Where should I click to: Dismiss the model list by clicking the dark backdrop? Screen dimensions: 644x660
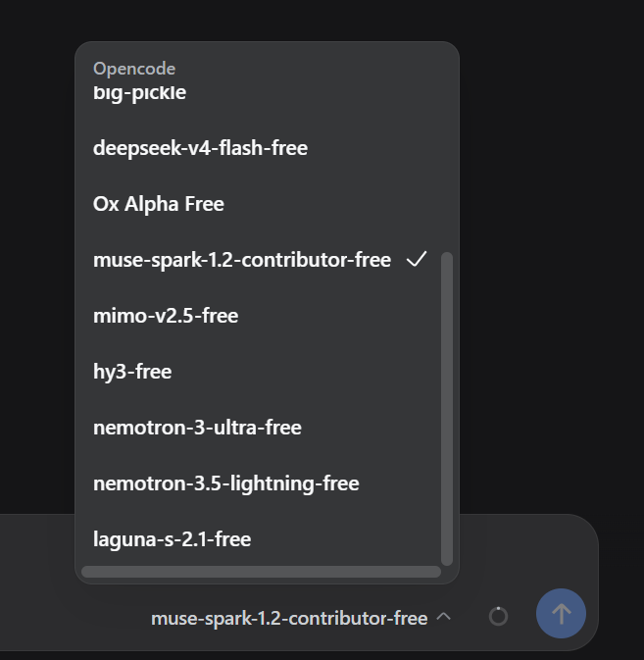pos(547,253)
